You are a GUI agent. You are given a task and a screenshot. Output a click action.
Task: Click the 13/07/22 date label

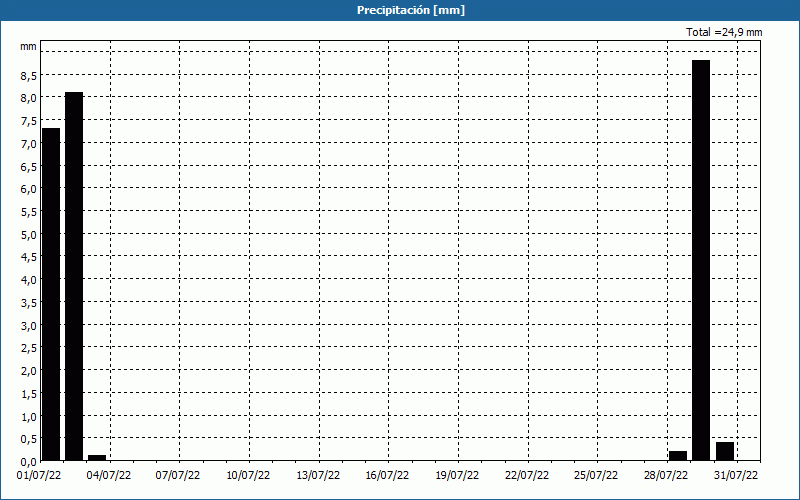(318, 476)
